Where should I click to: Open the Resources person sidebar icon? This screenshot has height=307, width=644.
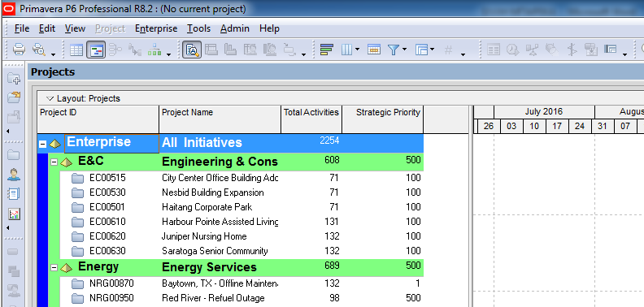click(14, 174)
